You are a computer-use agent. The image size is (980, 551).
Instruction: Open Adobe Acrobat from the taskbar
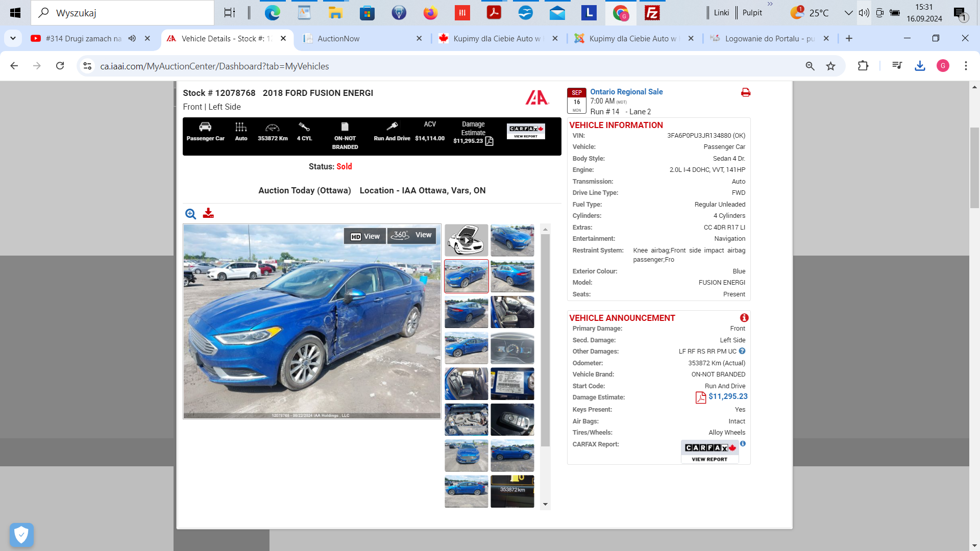494,13
